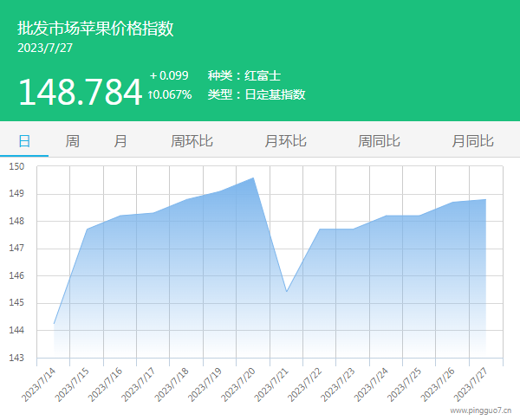
Task: Click the www.pingguo7.cn watermark link
Action: pos(481,412)
